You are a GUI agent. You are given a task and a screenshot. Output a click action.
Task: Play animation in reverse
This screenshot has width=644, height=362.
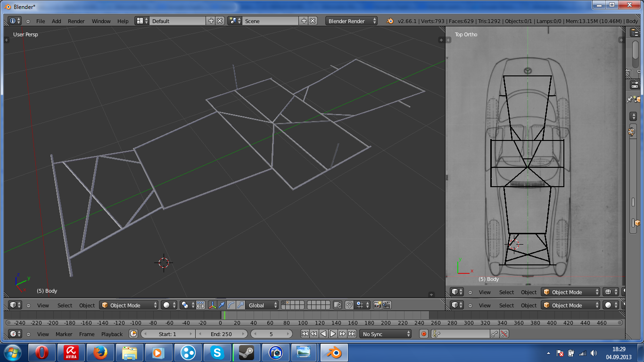point(323,334)
